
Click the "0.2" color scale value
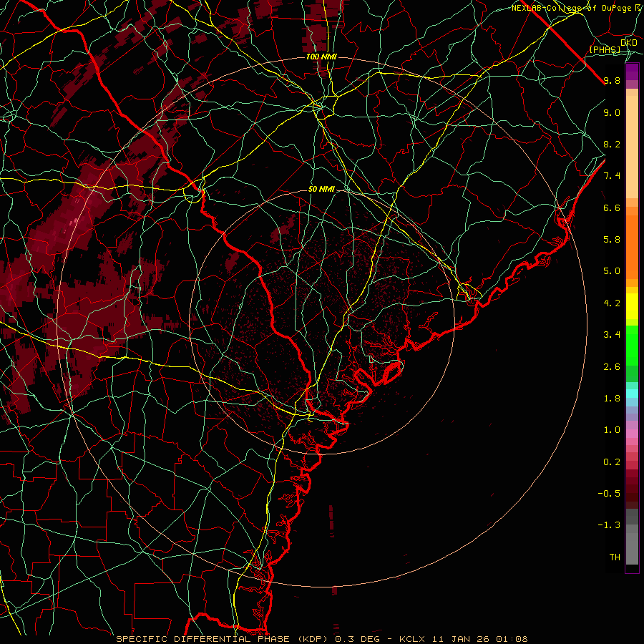coord(612,462)
